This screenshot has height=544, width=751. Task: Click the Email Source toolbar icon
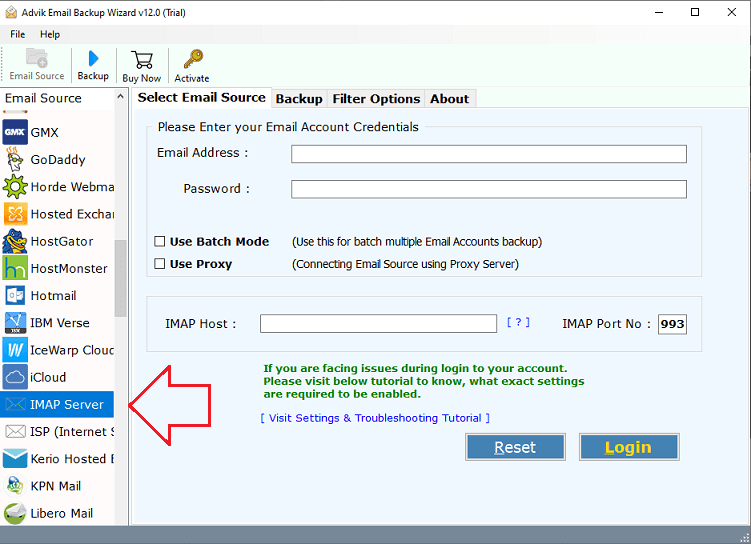point(37,60)
